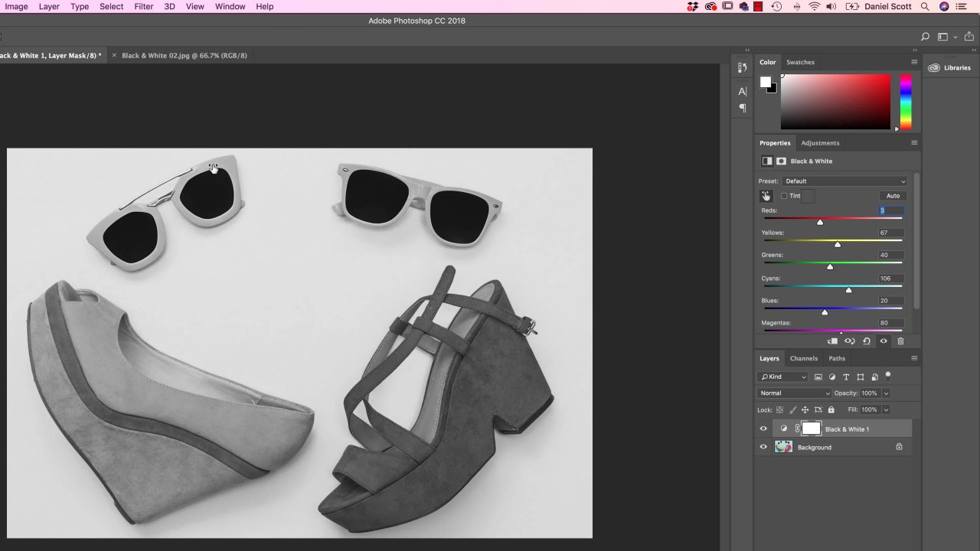The image size is (980, 551).
Task: Click the Auto button
Action: (x=893, y=196)
